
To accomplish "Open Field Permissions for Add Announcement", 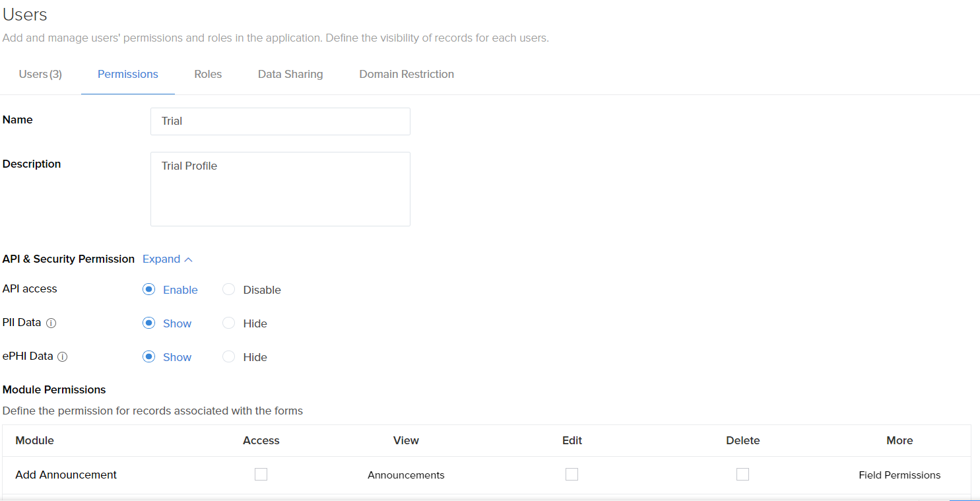I will point(899,475).
